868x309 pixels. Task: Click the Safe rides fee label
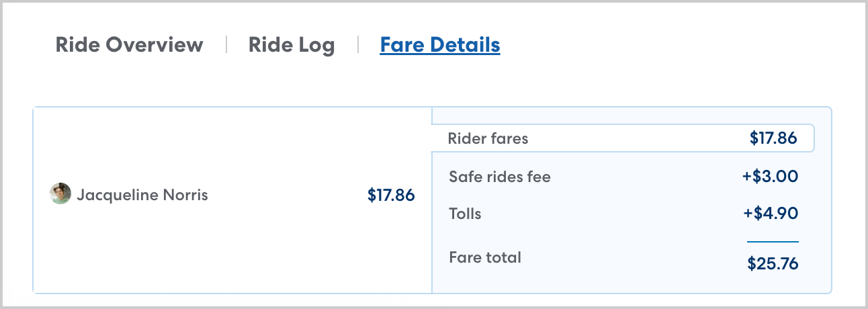tap(499, 177)
